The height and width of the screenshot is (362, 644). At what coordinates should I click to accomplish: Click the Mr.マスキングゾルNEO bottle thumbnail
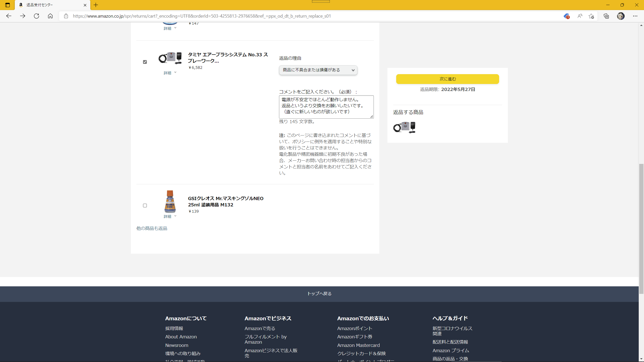coord(170,202)
